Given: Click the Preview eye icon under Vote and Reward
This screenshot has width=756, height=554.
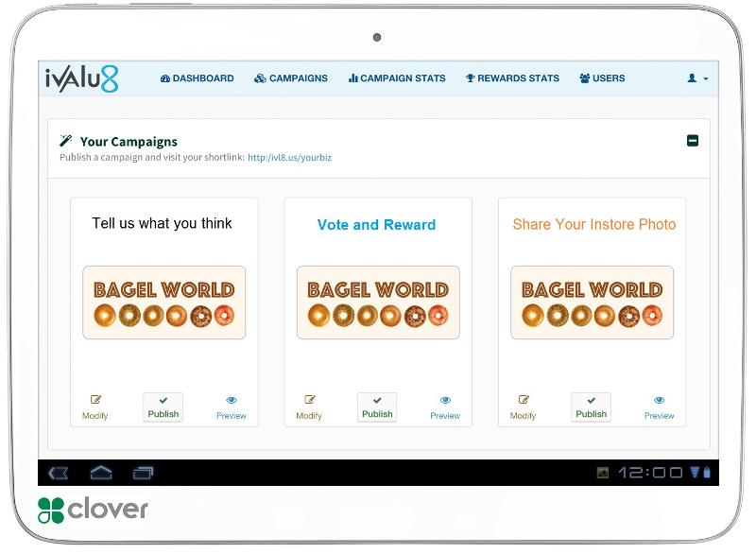Looking at the screenshot, I should click(x=444, y=400).
